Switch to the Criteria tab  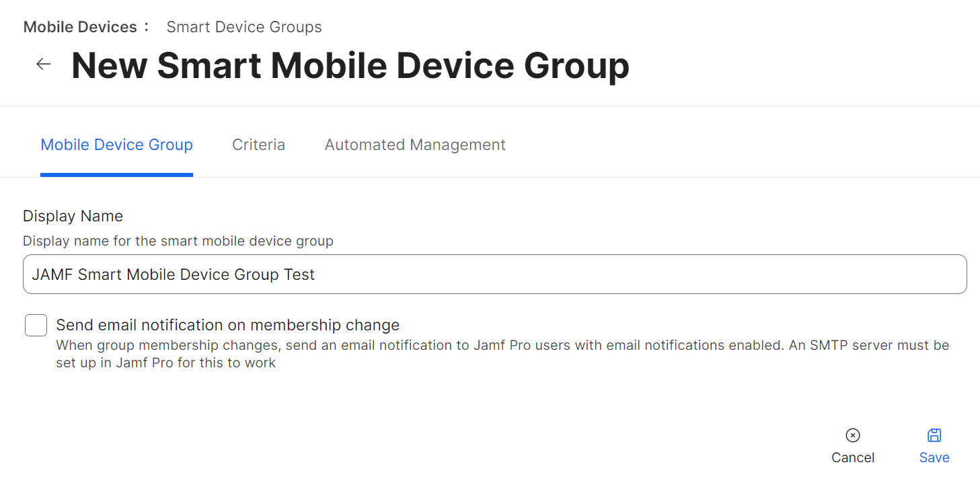258,145
